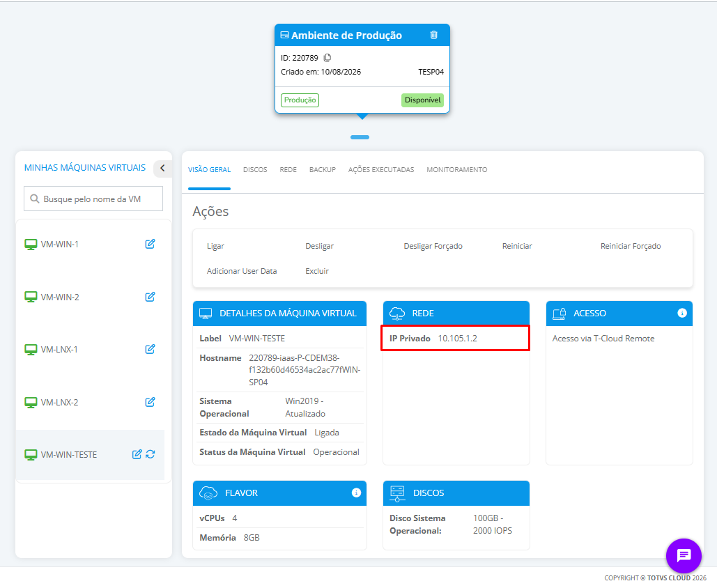Click the Minhas Máquinas Virtuais heading

click(85, 168)
